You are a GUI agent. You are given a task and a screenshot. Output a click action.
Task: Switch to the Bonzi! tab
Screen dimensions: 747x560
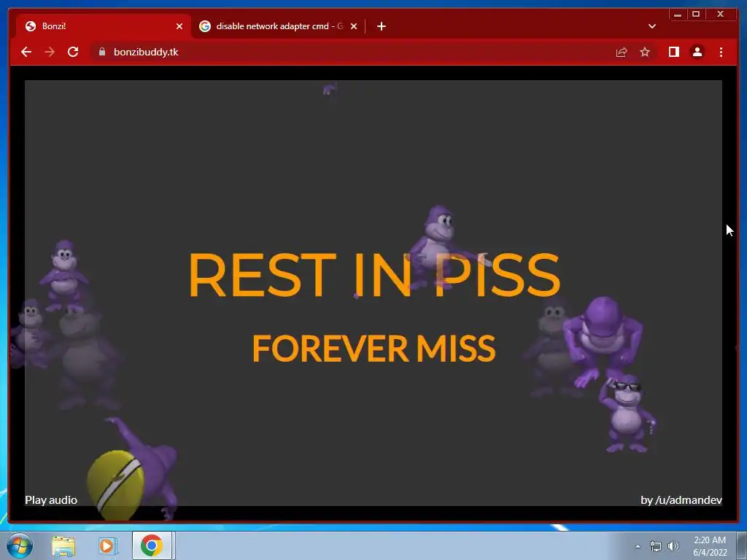(103, 26)
